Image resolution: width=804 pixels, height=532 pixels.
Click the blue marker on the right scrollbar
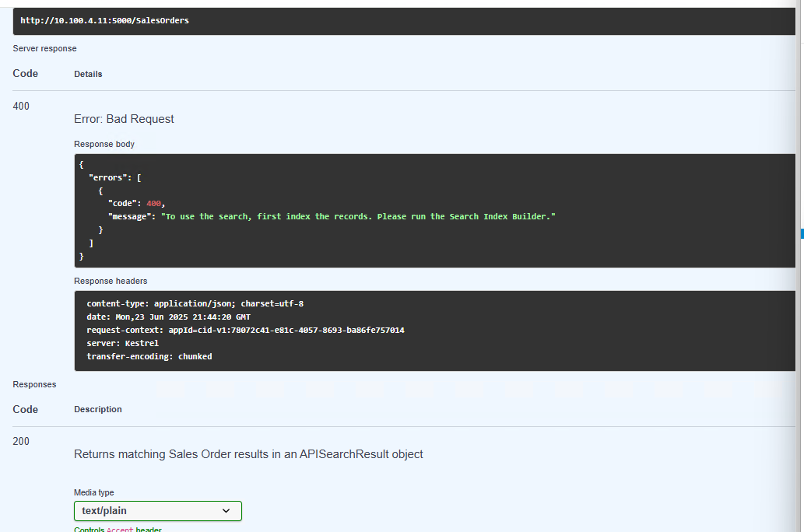802,233
